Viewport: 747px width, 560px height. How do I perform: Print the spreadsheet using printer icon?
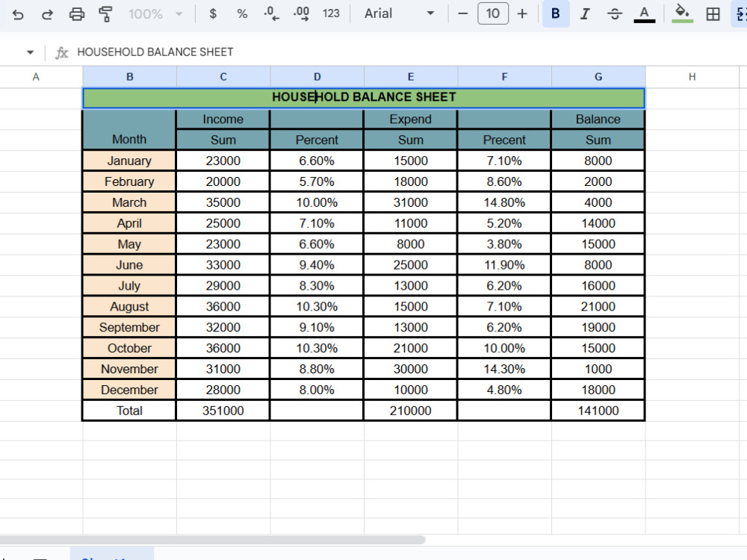pyautogui.click(x=77, y=14)
